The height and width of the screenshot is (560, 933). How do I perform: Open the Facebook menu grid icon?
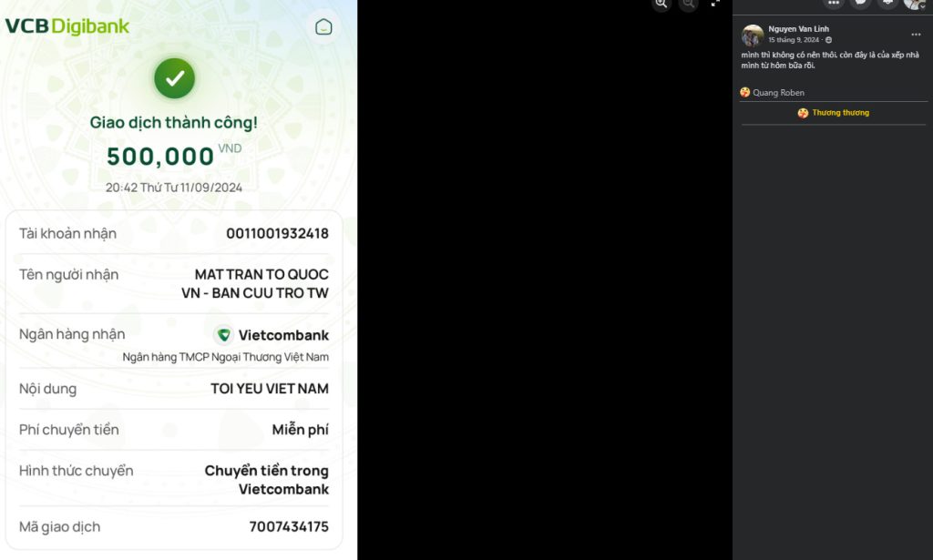coord(834,3)
